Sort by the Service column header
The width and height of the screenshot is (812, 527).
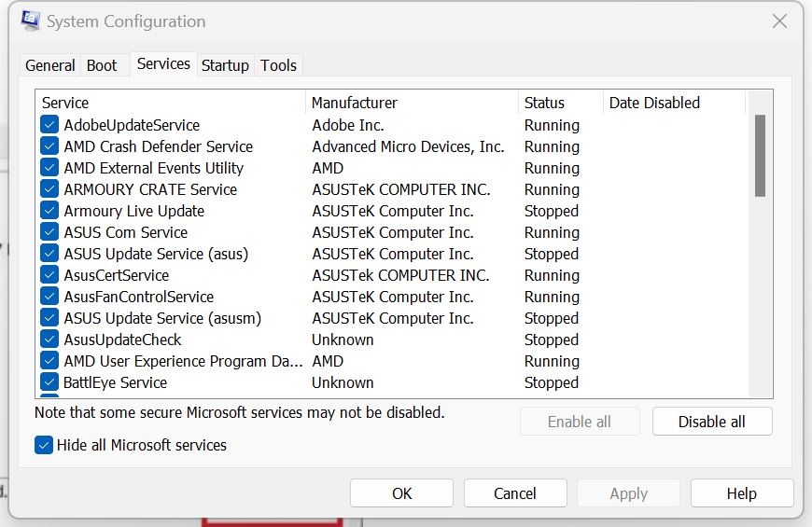click(x=171, y=103)
